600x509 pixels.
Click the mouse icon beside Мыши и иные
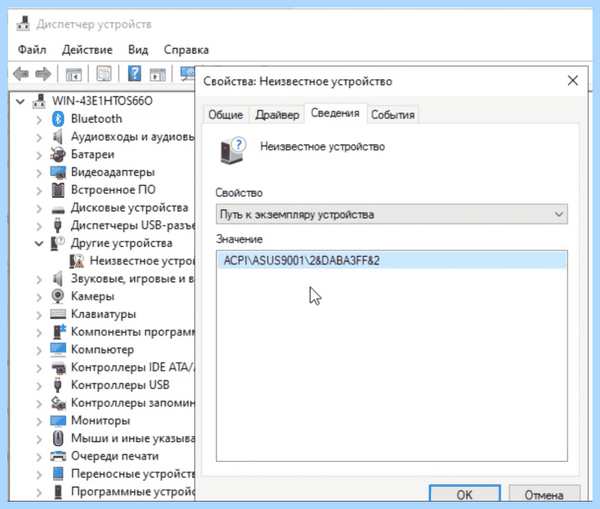tap(58, 438)
